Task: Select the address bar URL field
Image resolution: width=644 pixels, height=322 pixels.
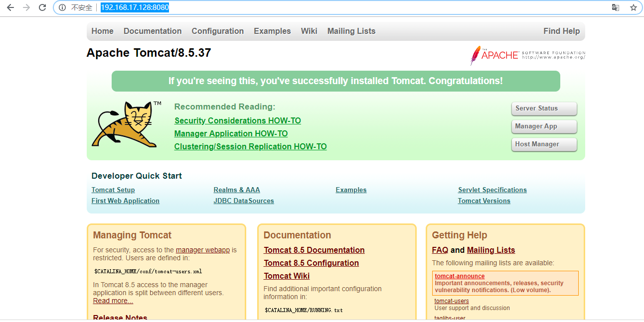Action: click(x=349, y=7)
